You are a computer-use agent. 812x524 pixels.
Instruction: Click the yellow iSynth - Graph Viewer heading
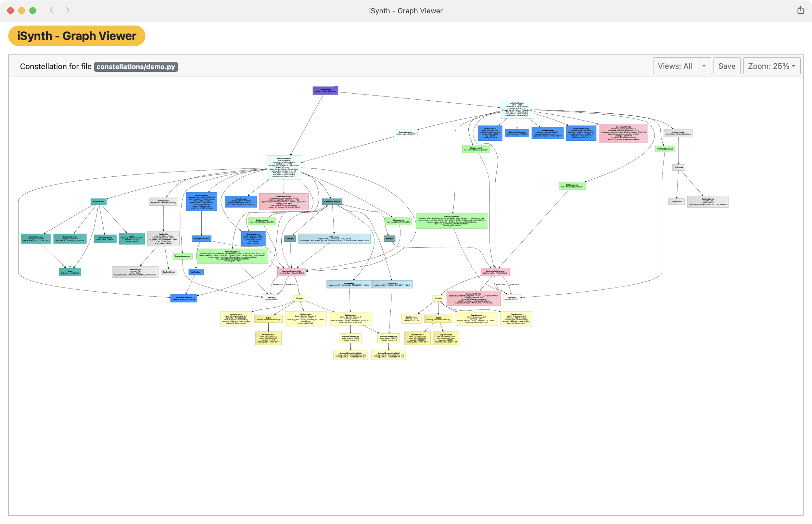(x=77, y=36)
